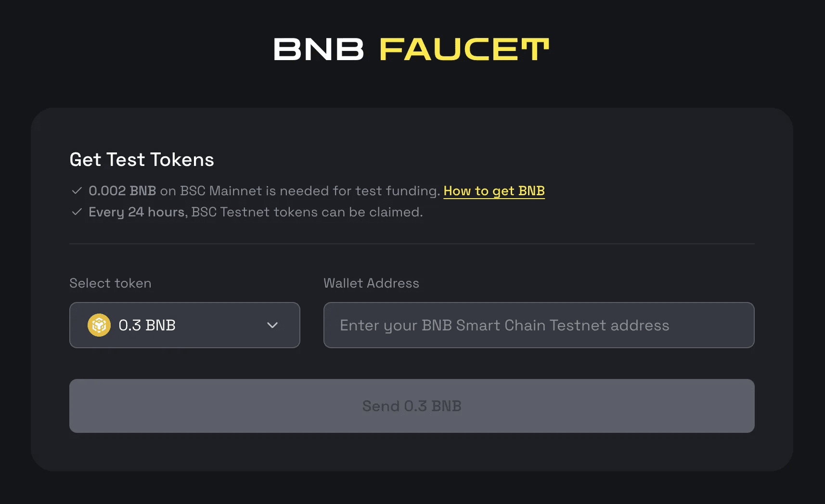
Task: Click the yellow FAUCET word in the logo
Action: click(x=464, y=50)
